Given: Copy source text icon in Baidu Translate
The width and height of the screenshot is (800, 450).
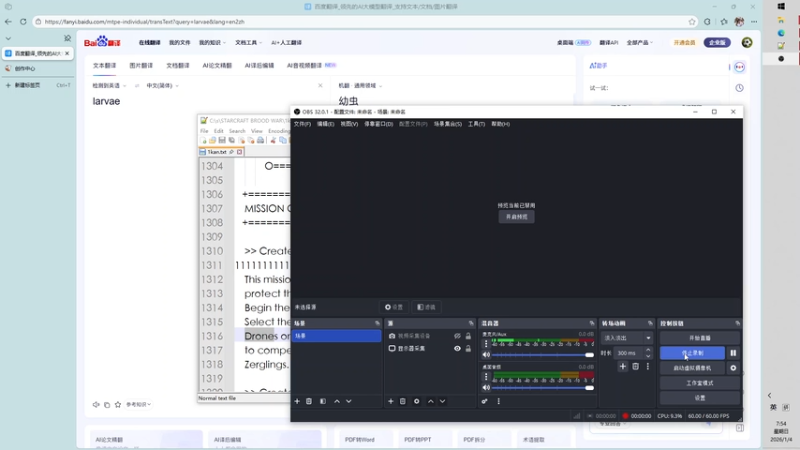Looking at the screenshot, I should coord(107,405).
